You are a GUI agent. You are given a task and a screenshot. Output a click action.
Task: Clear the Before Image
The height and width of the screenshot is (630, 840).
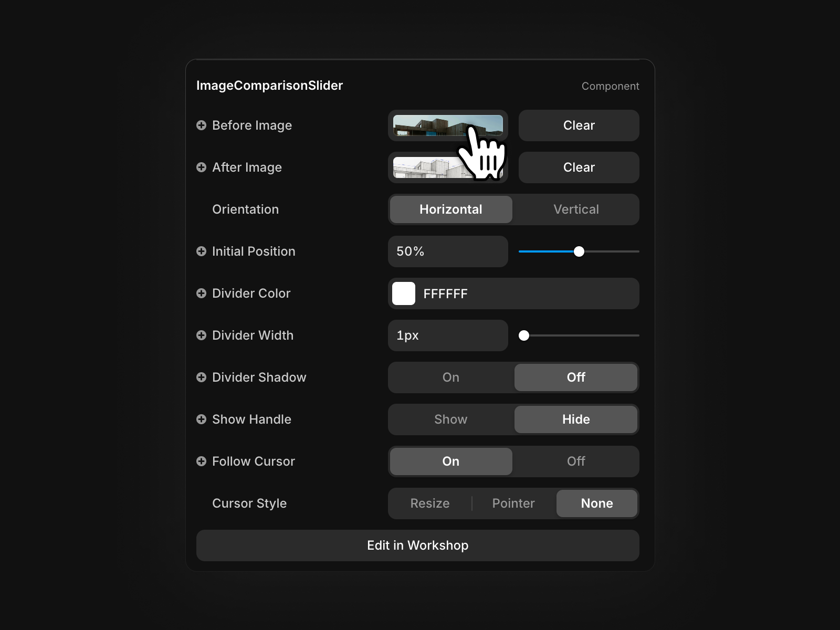pyautogui.click(x=579, y=125)
